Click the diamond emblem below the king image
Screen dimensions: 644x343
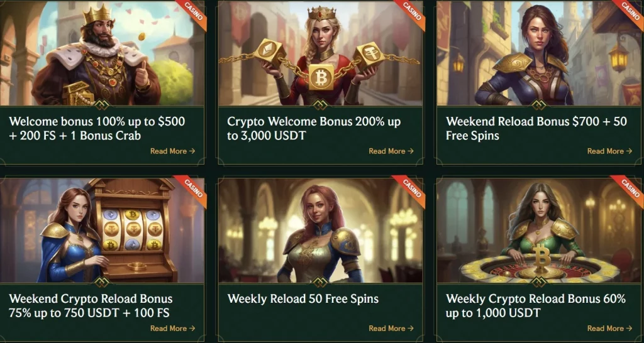pos(101,106)
